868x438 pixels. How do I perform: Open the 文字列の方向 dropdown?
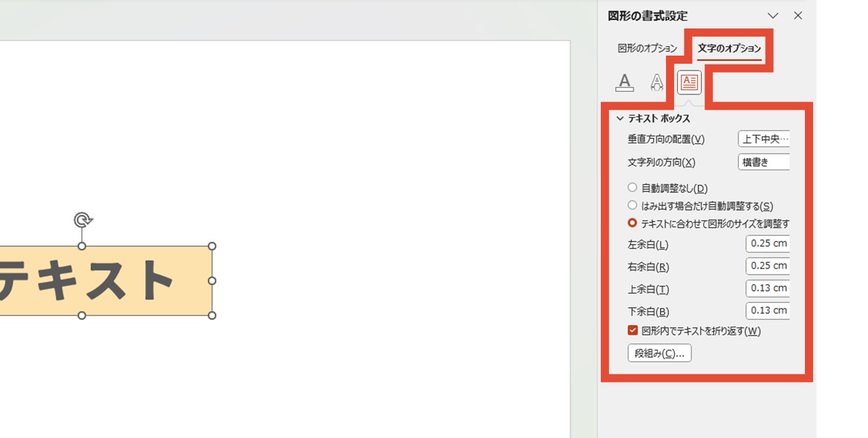pos(764,161)
